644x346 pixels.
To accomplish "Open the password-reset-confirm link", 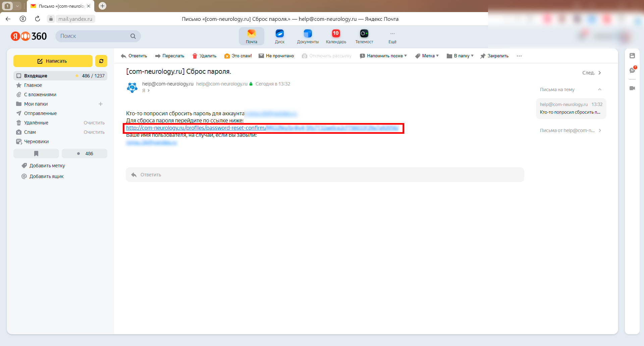I will (196, 128).
